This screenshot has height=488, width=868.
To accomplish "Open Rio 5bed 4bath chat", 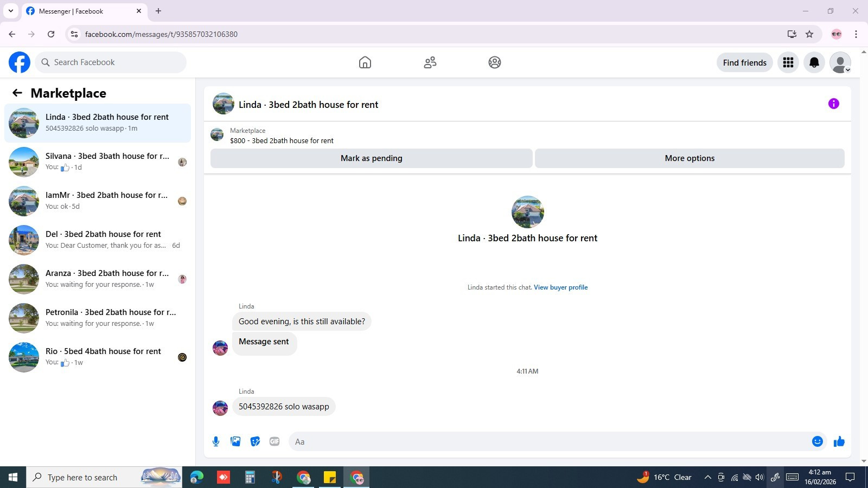I will [x=98, y=357].
